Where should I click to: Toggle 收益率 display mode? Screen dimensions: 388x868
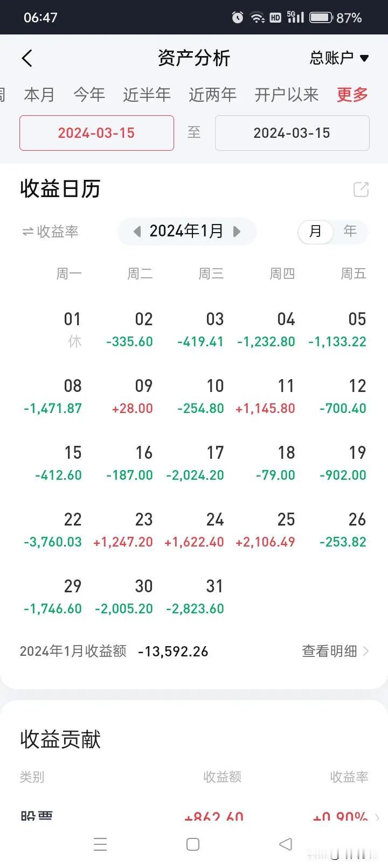(50, 232)
